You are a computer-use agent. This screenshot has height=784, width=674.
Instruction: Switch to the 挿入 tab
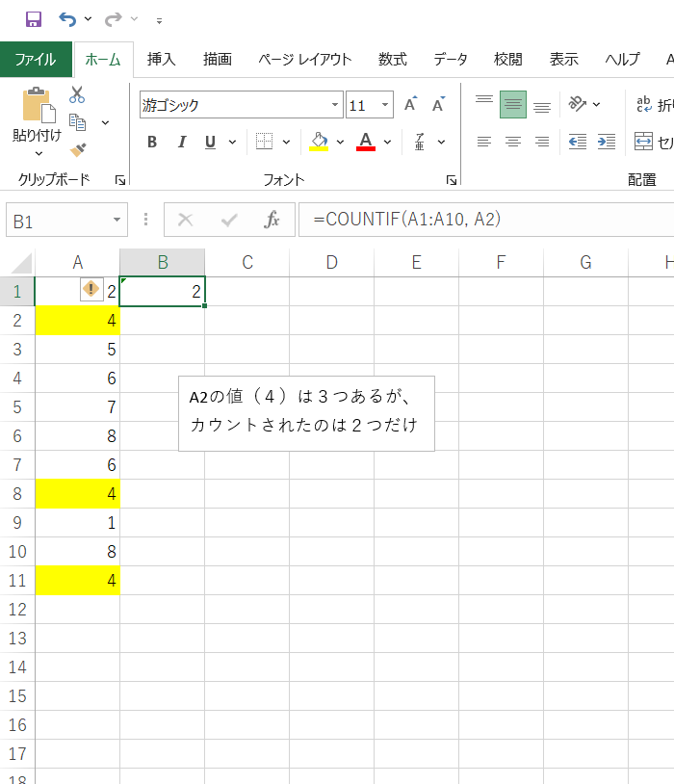(161, 59)
